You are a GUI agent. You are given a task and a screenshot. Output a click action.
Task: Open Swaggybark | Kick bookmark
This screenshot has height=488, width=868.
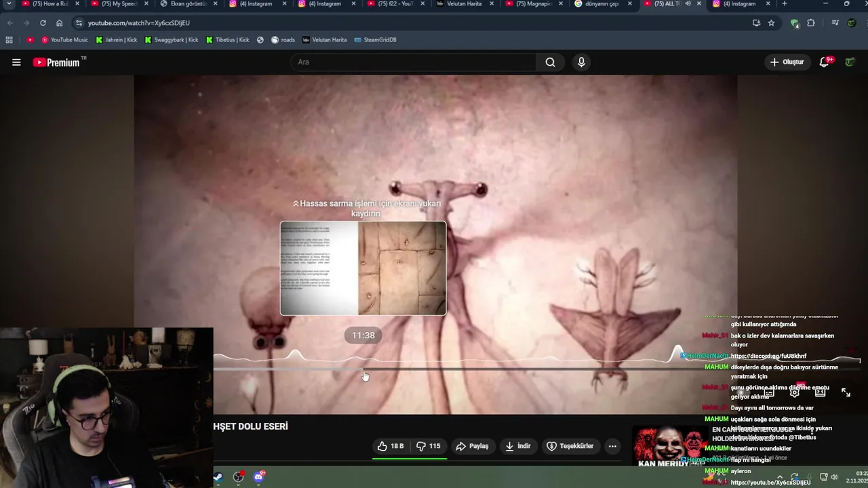point(172,40)
